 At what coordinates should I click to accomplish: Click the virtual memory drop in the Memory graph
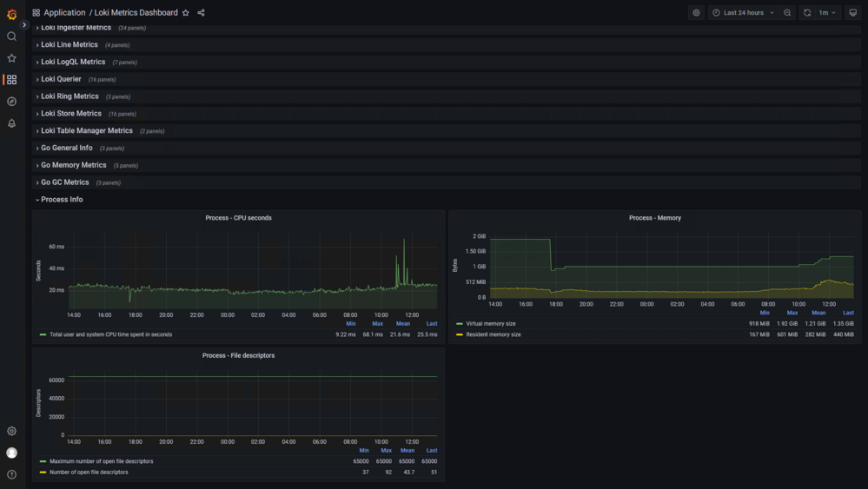coord(552,254)
